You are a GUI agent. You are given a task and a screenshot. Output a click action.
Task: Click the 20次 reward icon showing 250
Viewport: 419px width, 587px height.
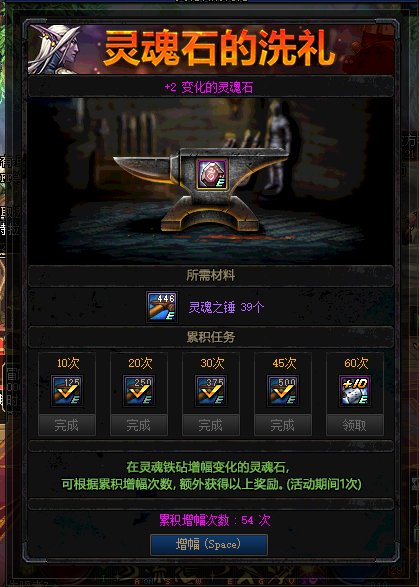click(x=139, y=391)
